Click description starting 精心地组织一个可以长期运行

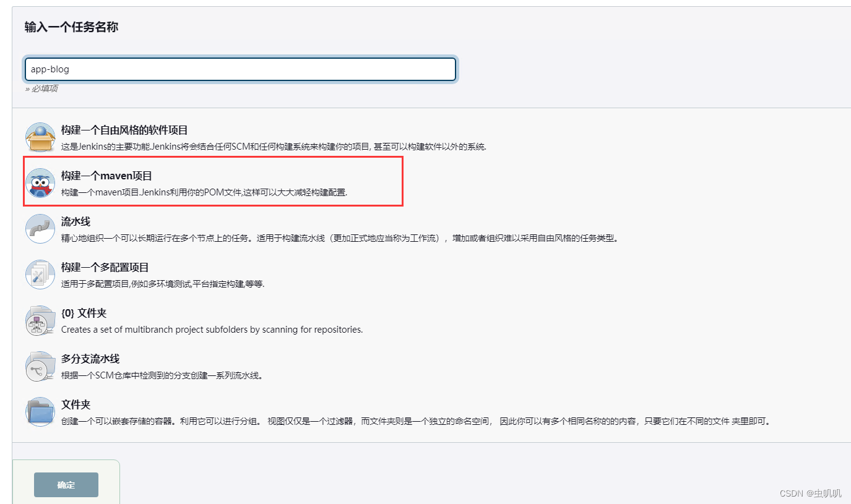pyautogui.click(x=340, y=238)
